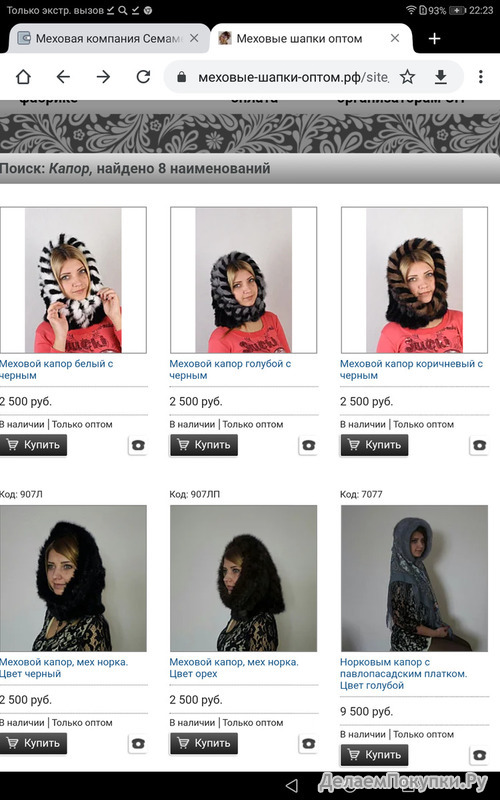This screenshot has height=800, width=500.
Task: Go back with the left arrow
Action: click(63, 77)
